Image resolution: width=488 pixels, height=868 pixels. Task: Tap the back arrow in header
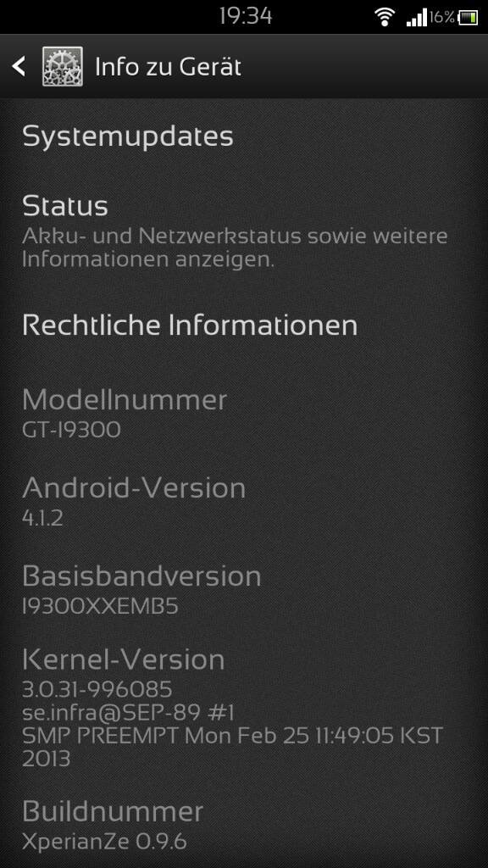19,66
